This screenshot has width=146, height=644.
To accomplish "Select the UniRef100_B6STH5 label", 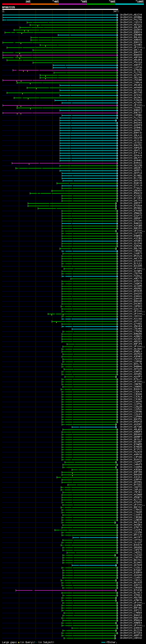I will [x=131, y=93].
